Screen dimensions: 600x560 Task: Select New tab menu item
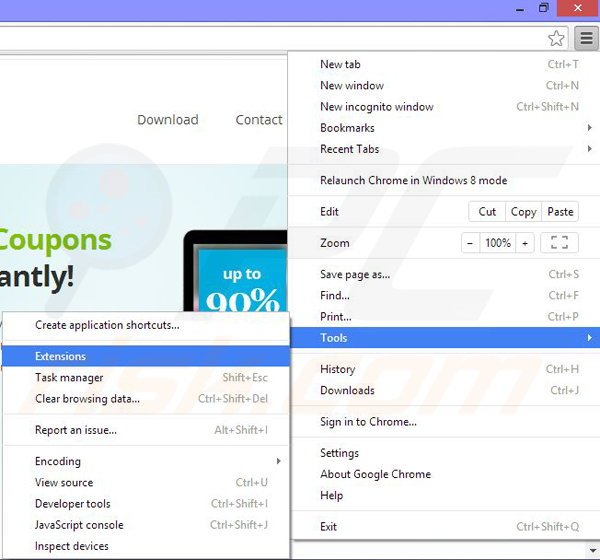[445, 64]
